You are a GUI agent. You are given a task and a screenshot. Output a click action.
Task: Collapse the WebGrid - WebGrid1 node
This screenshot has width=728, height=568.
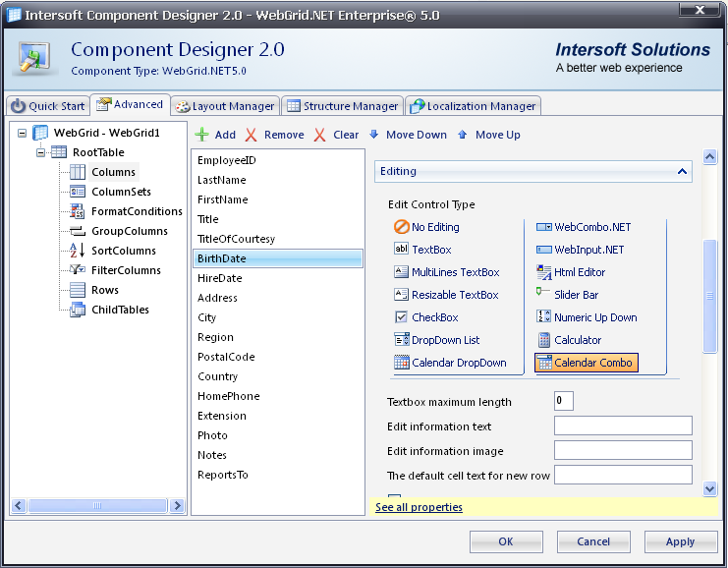22,134
